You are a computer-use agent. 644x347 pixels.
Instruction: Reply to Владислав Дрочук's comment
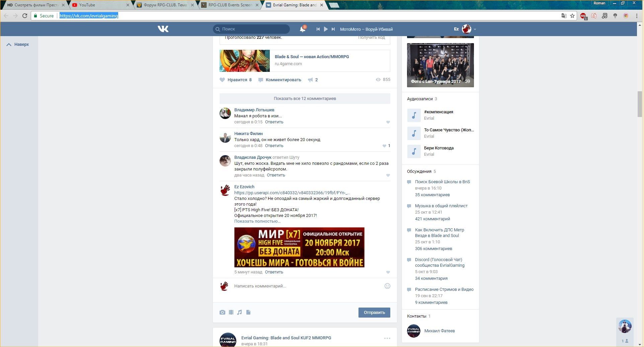pyautogui.click(x=276, y=175)
